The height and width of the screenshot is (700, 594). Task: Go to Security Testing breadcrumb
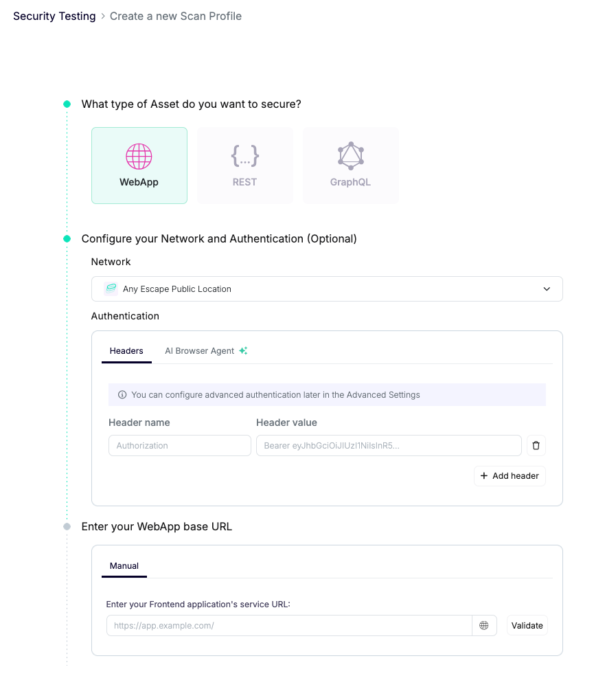point(54,16)
